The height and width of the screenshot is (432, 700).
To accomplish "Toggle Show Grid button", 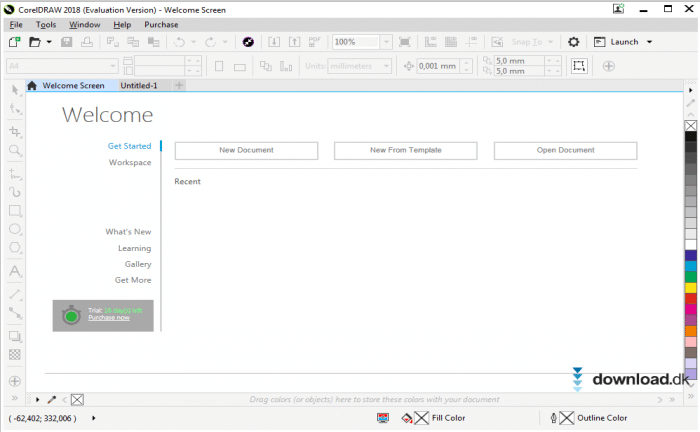I will 451,42.
